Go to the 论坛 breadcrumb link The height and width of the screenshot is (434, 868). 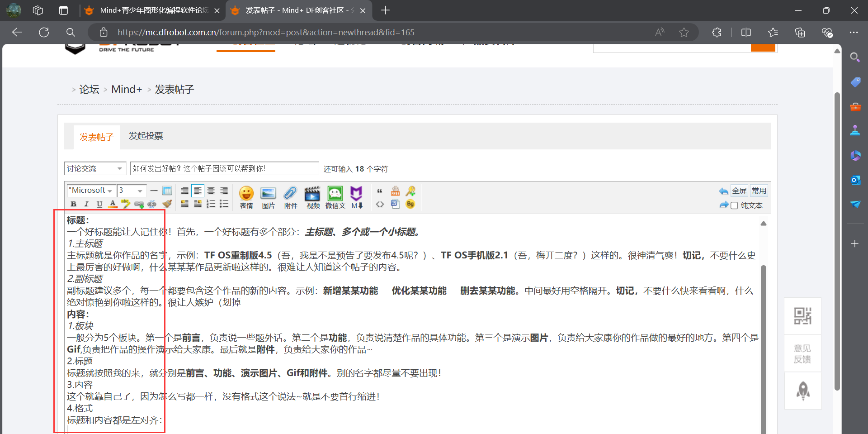pos(89,89)
